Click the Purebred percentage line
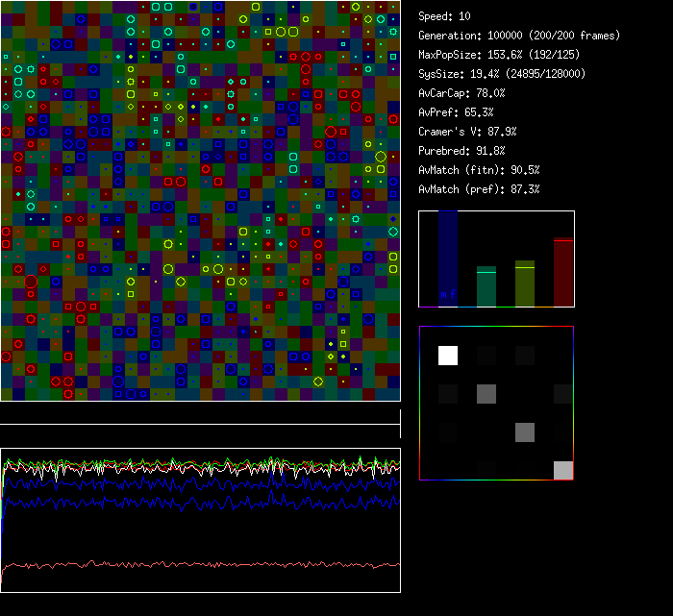 click(461, 151)
